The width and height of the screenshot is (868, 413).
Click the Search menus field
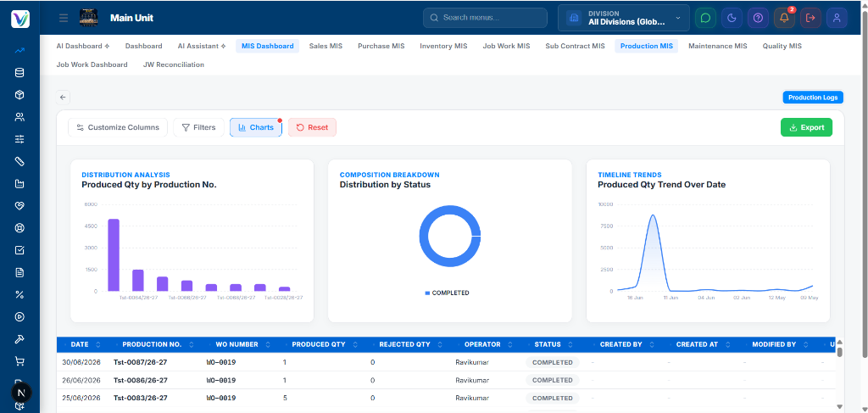485,18
